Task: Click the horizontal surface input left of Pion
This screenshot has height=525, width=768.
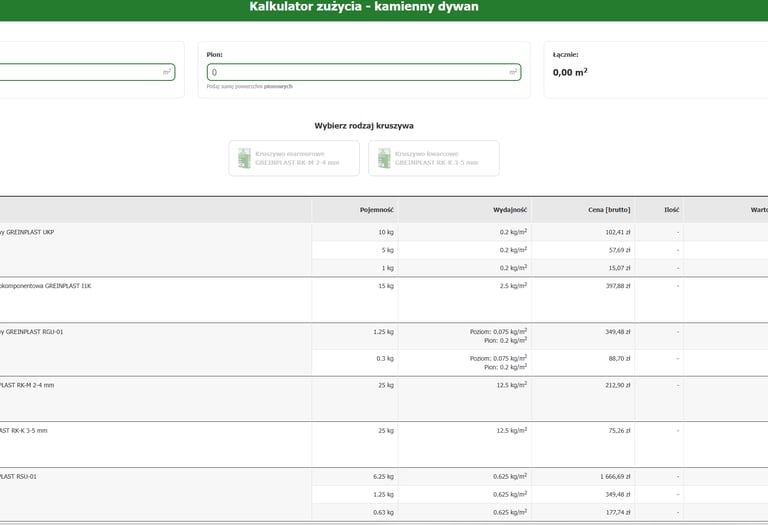Action: click(x=87, y=72)
